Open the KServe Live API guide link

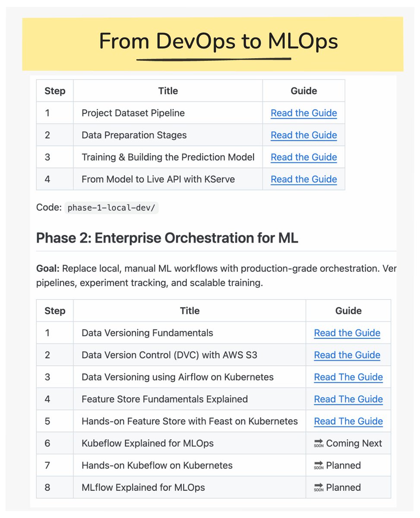pyautogui.click(x=304, y=179)
